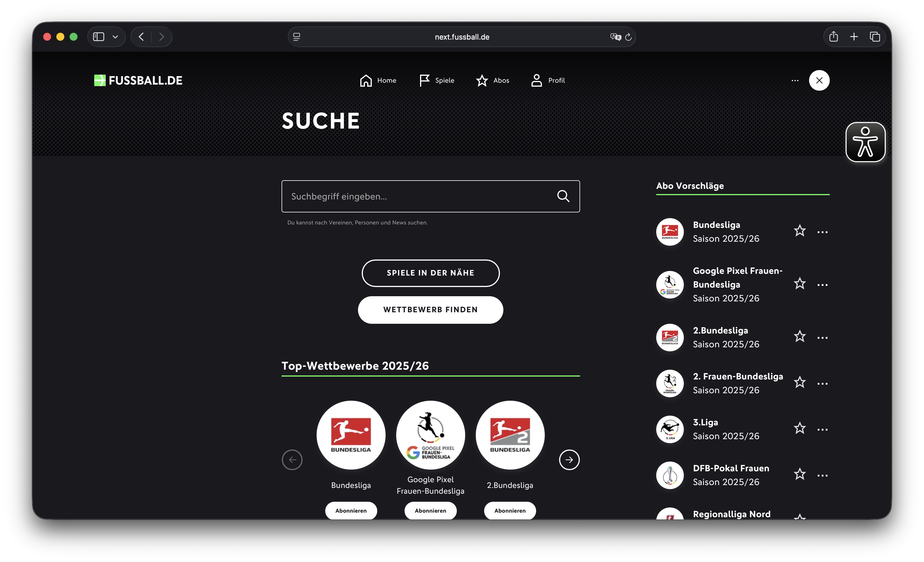Click the SPIELE IN DER NÄHE button
This screenshot has width=924, height=562.
pos(430,273)
